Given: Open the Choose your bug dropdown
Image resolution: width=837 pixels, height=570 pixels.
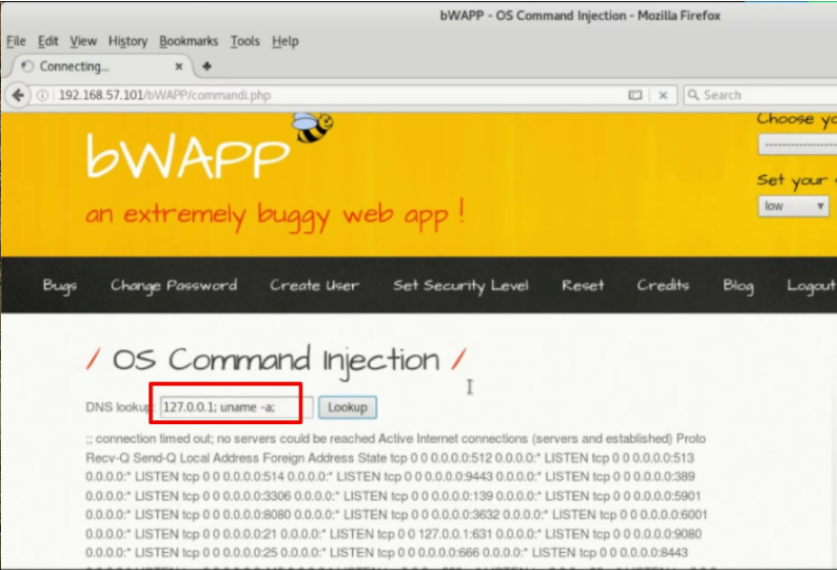Looking at the screenshot, I should [797, 145].
